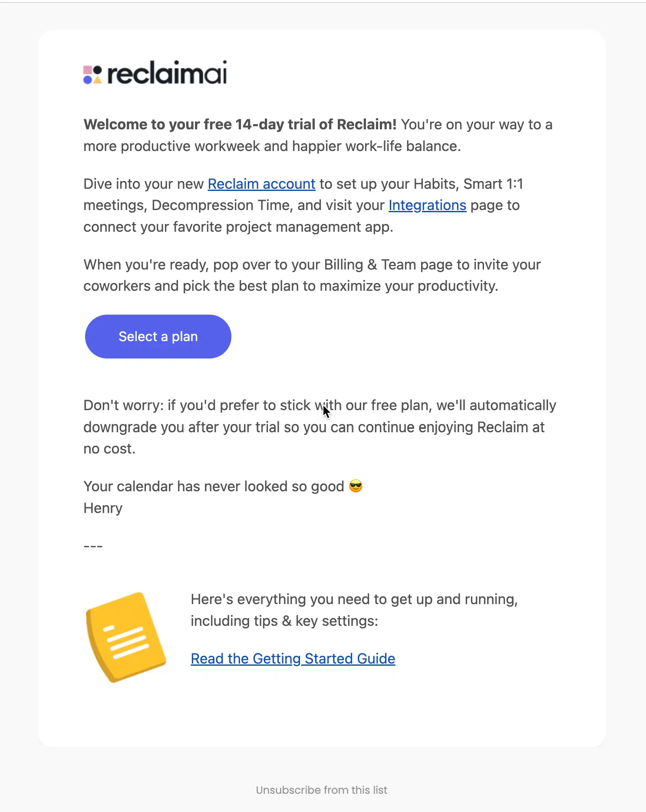Click Unsubscribe from this list
Image resolution: width=646 pixels, height=812 pixels.
tap(323, 790)
